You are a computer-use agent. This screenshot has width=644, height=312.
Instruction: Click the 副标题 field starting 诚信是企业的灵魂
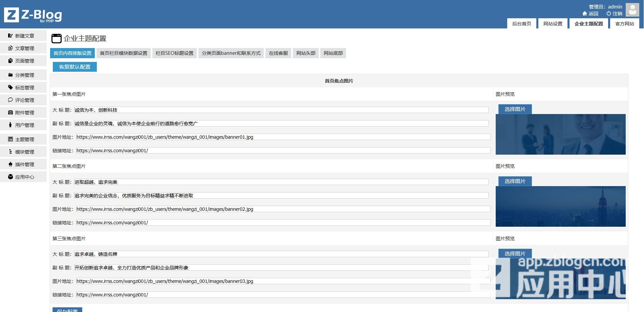point(281,124)
